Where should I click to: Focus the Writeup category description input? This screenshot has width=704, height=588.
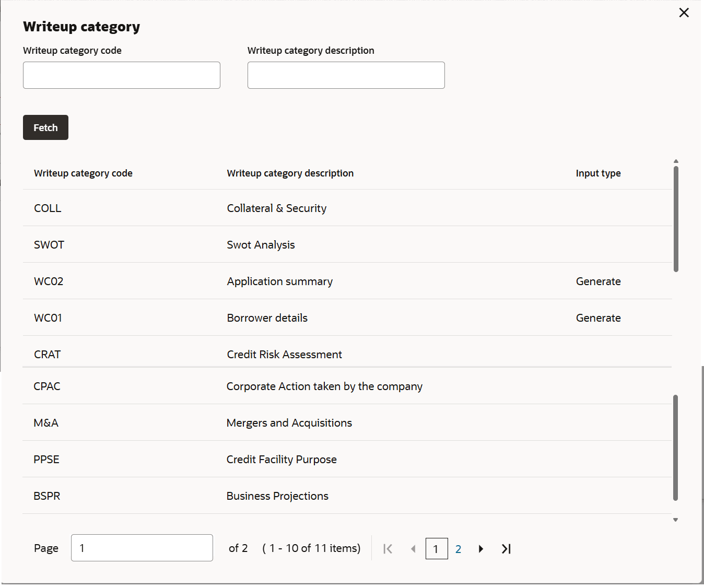(x=346, y=75)
